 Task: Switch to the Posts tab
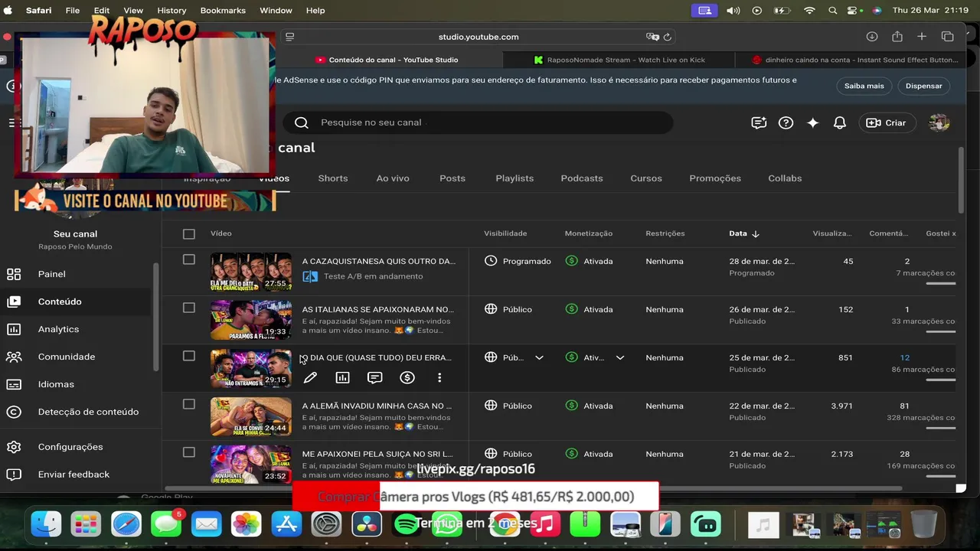click(x=452, y=178)
